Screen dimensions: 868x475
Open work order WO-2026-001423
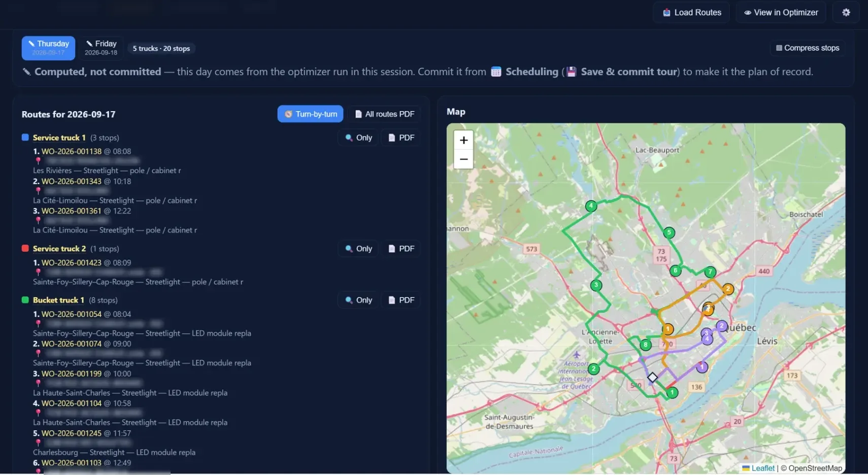[x=72, y=262]
